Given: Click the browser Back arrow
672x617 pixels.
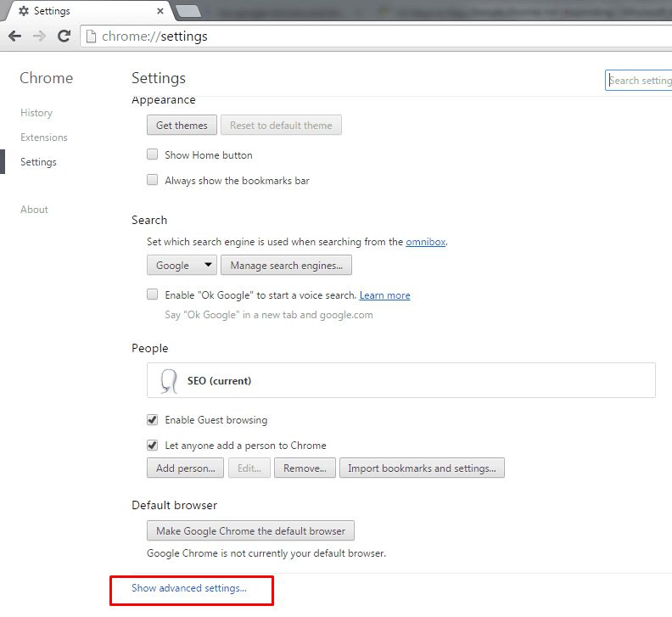Looking at the screenshot, I should coord(14,36).
